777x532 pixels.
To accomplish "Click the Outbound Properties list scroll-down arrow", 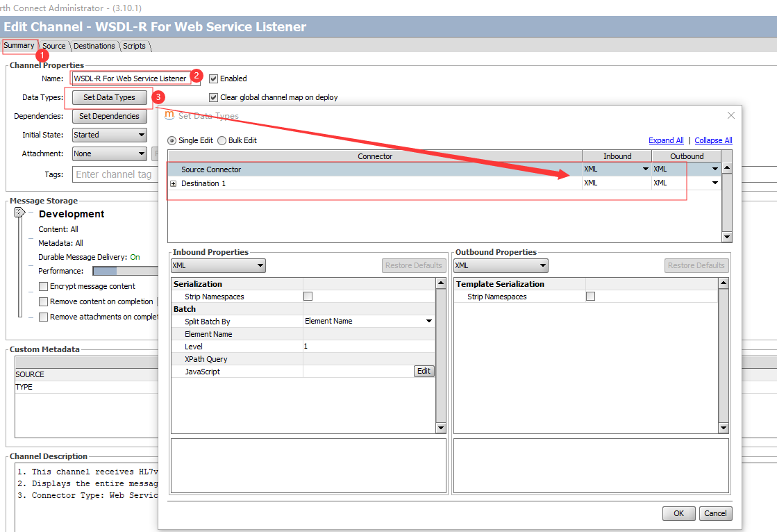I will tap(724, 428).
